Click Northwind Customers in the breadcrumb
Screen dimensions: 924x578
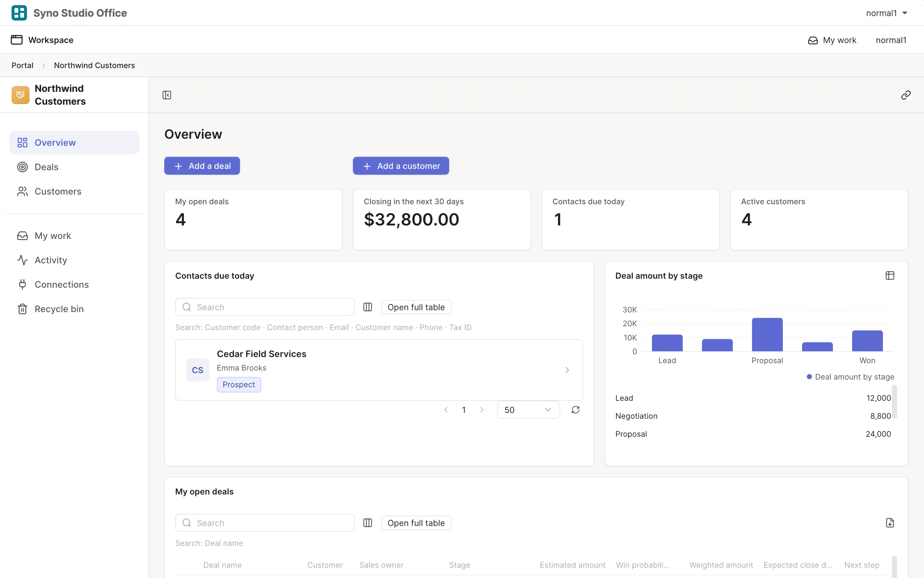[94, 66]
